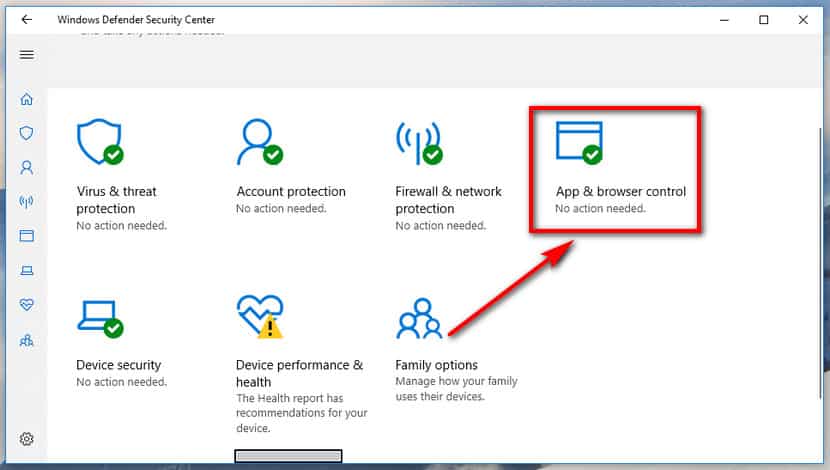Click the Virus & threat protection shield tile icon

tap(100, 142)
